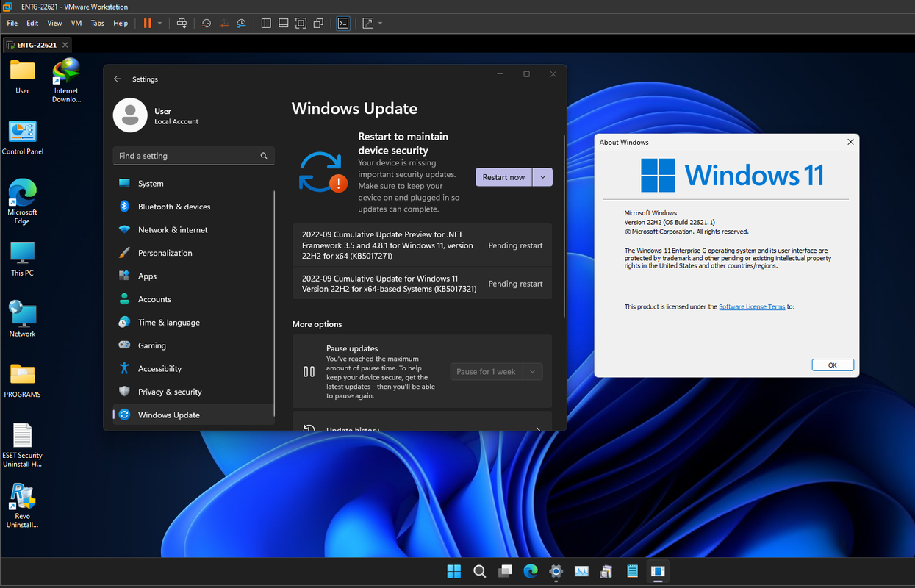Open the PROGRAMS folder on desktop
Viewport: 915px width, 588px height.
(22, 381)
